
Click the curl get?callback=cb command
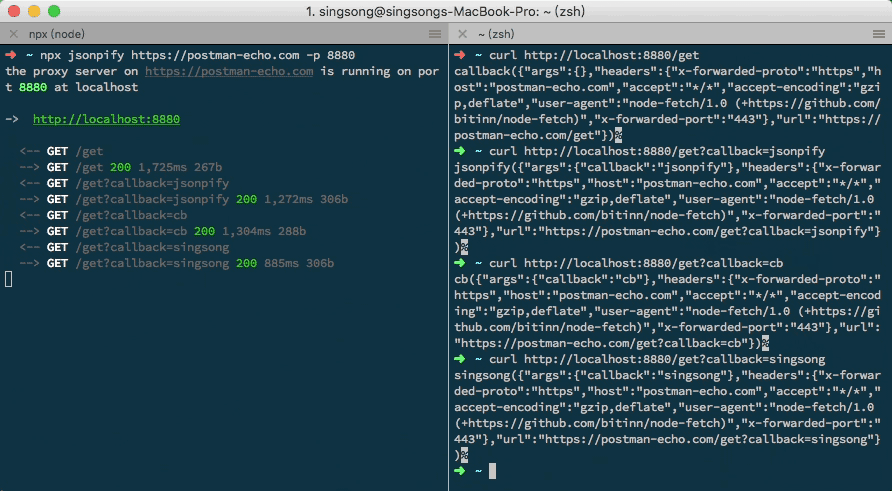coord(636,263)
